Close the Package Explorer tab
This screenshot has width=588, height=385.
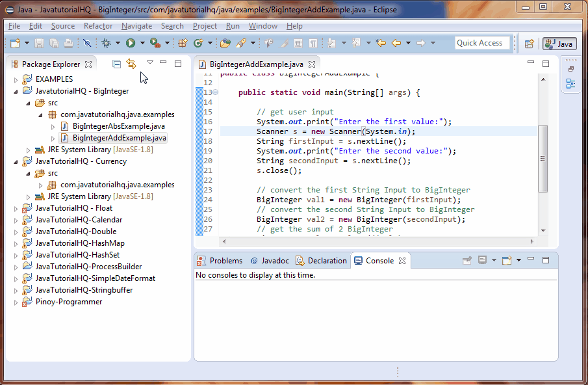click(88, 64)
